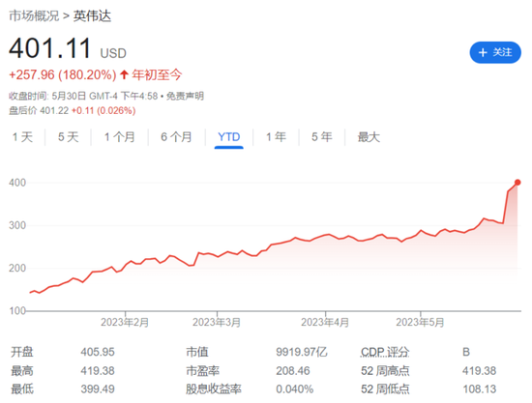Open the 免责声明 disclaimer link
532x403 pixels.
[x=185, y=96]
